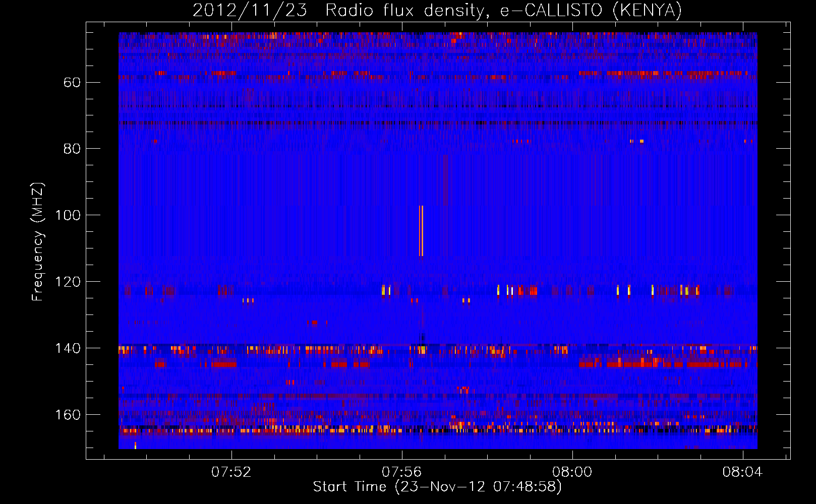Click the 160 frequency tick label

[x=68, y=415]
